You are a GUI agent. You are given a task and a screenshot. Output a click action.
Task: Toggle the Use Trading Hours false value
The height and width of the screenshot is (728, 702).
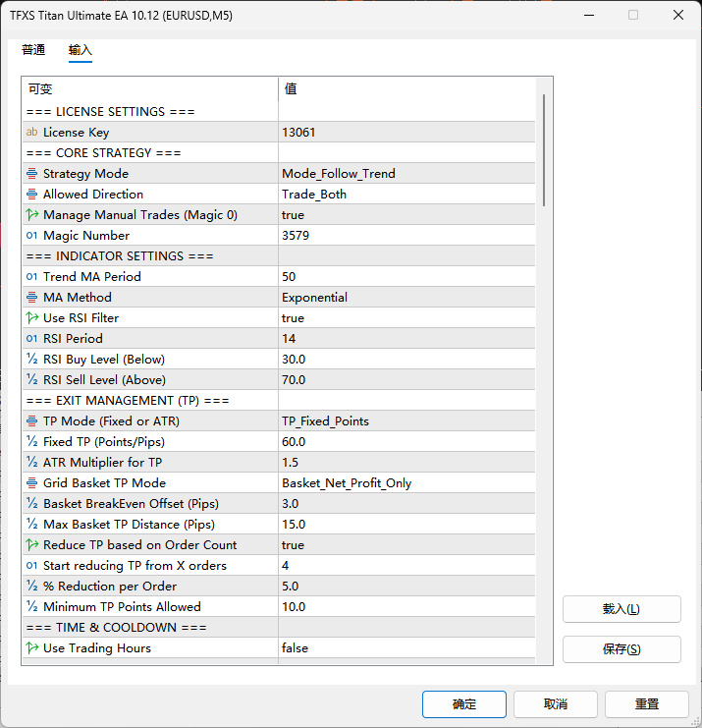(295, 648)
